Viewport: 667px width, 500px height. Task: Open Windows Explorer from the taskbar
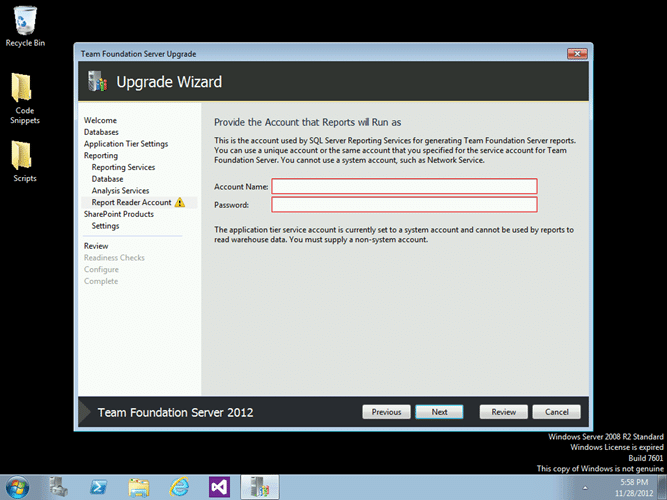[139, 487]
